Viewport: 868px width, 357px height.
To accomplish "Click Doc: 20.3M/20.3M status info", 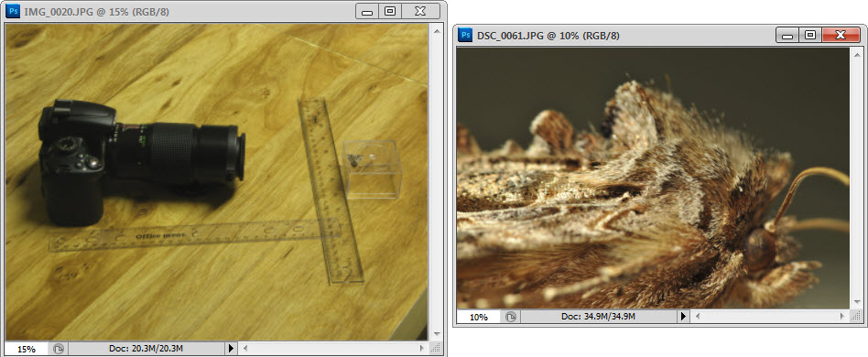I will [x=146, y=349].
